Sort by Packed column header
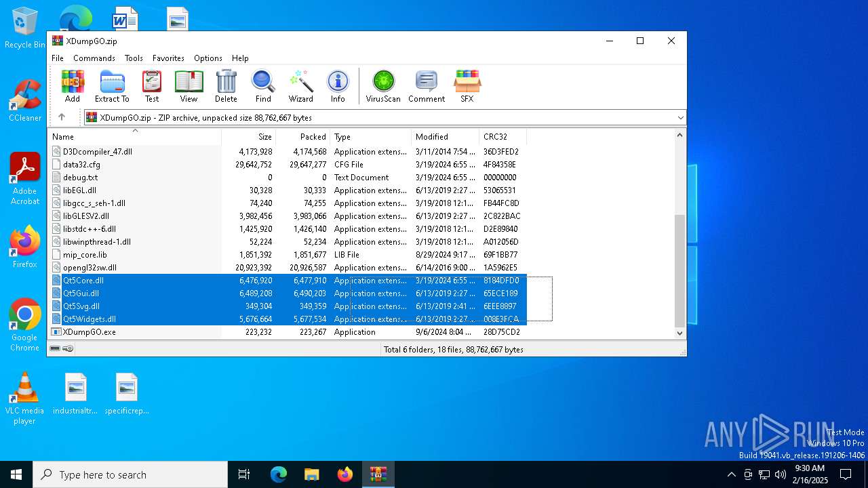This screenshot has width=868, height=488. [303, 136]
